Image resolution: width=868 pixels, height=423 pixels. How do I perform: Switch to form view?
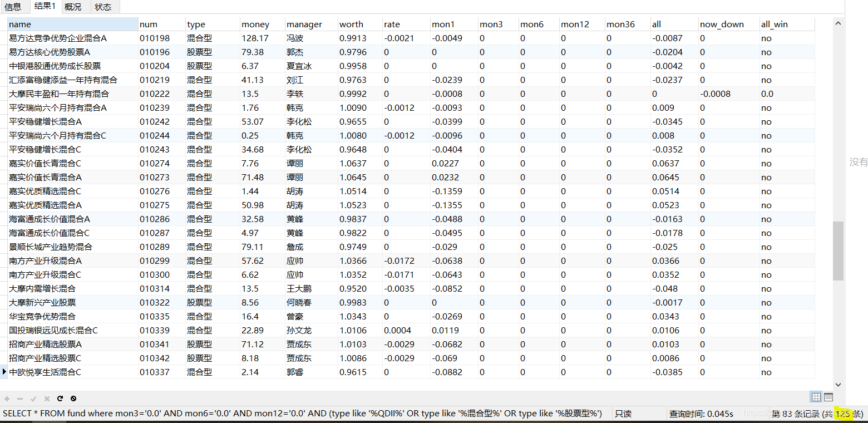pos(828,397)
